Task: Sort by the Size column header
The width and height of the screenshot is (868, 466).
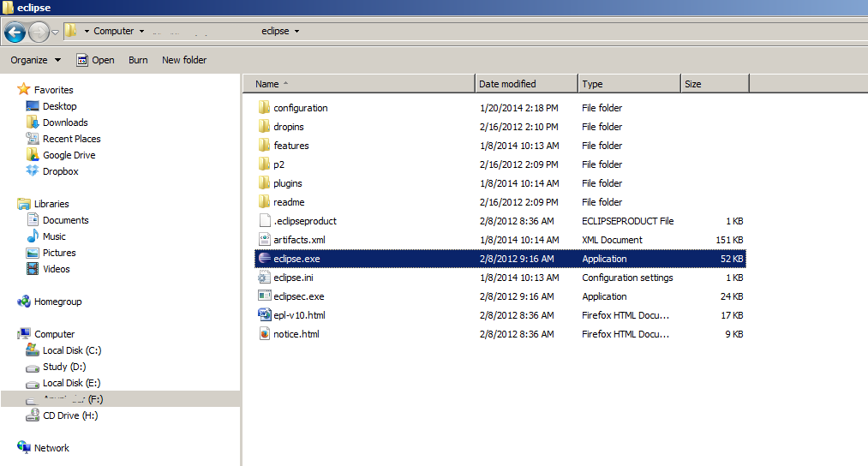Action: coord(715,84)
